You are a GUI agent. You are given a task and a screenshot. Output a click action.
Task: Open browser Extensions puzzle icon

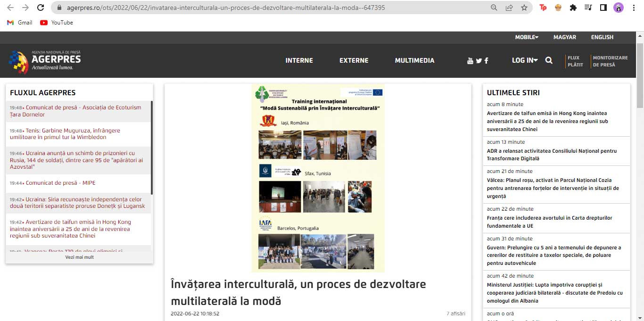[x=573, y=8]
